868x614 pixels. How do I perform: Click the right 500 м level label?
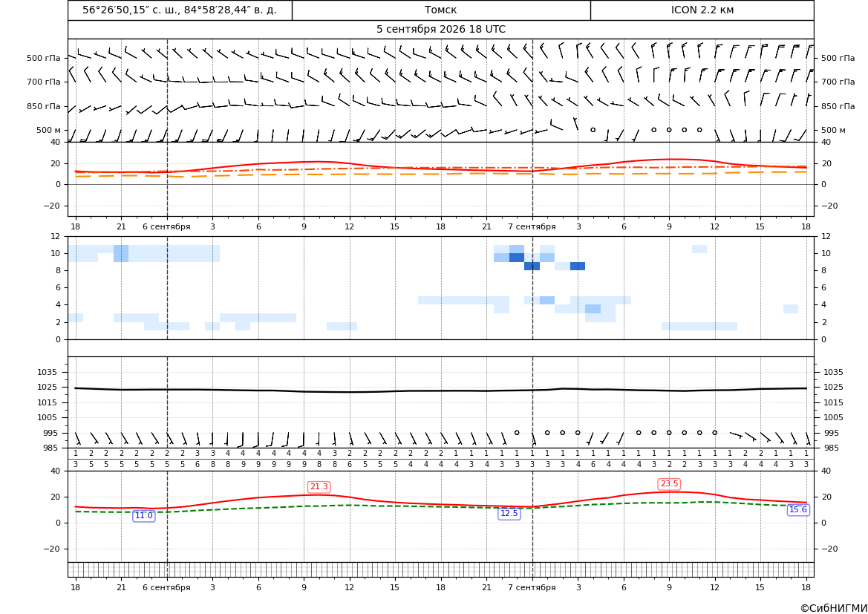click(x=834, y=130)
